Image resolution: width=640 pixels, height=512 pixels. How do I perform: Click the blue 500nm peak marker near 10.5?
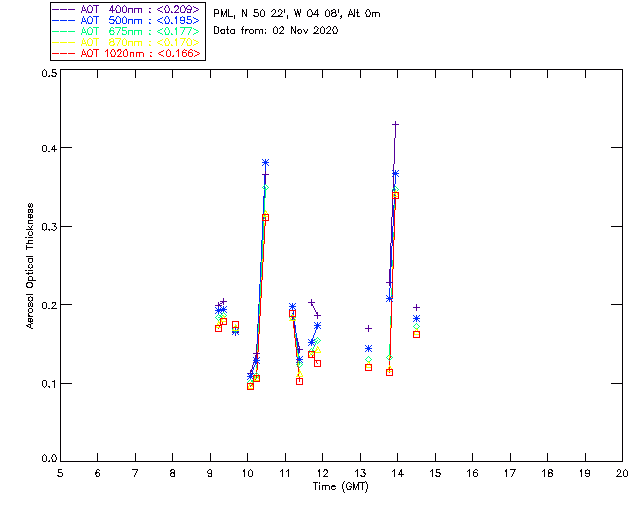point(265,163)
